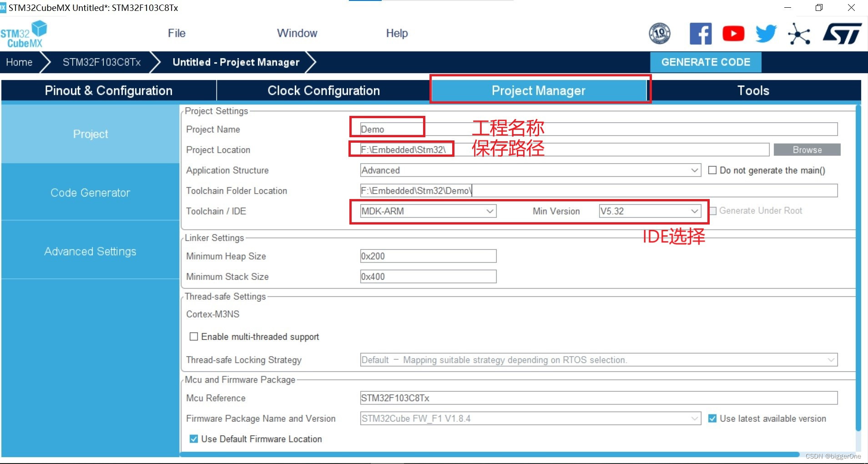This screenshot has height=464, width=868.
Task: Open the 10-year anniversary badge icon
Action: point(659,33)
